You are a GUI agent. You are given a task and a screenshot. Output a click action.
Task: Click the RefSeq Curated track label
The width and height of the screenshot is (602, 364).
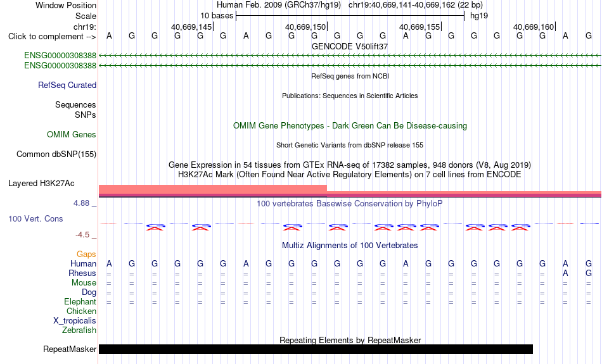click(x=67, y=85)
